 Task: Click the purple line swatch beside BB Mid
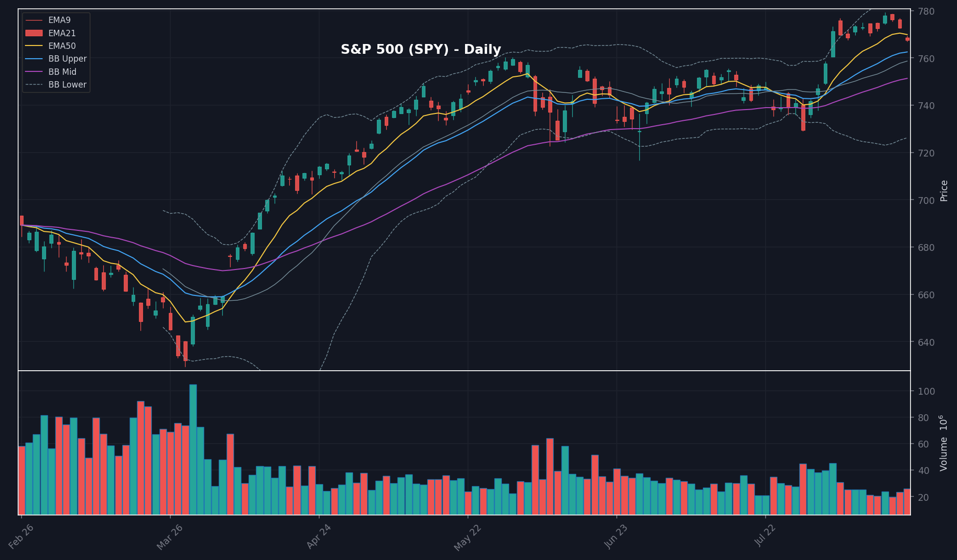point(34,72)
